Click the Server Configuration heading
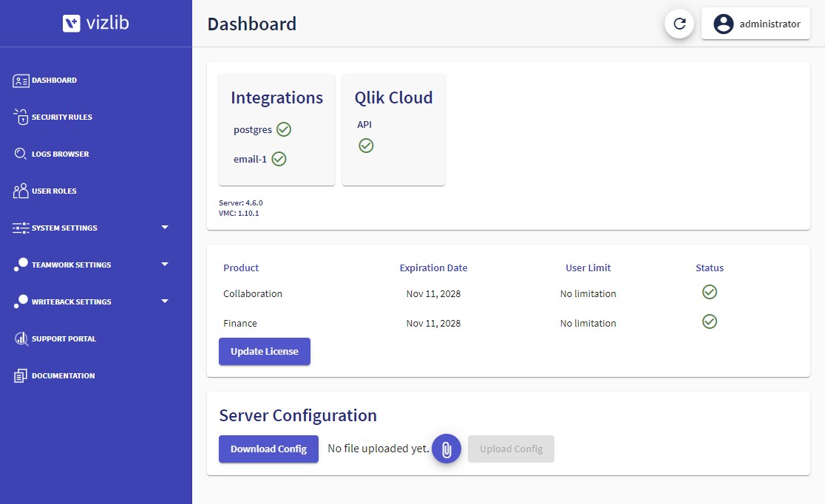Viewport: 825px width, 504px height. click(298, 415)
